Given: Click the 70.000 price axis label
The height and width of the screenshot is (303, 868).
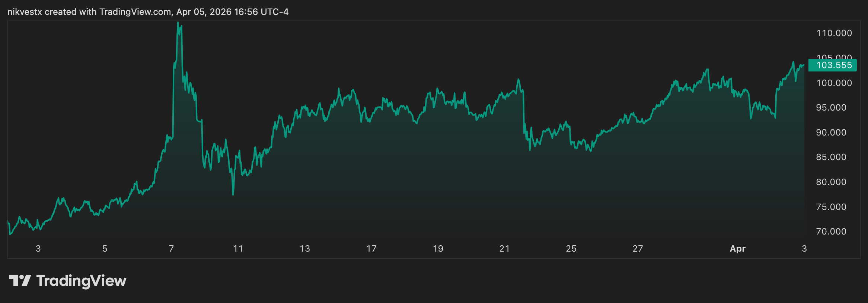Looking at the screenshot, I should pos(831,232).
